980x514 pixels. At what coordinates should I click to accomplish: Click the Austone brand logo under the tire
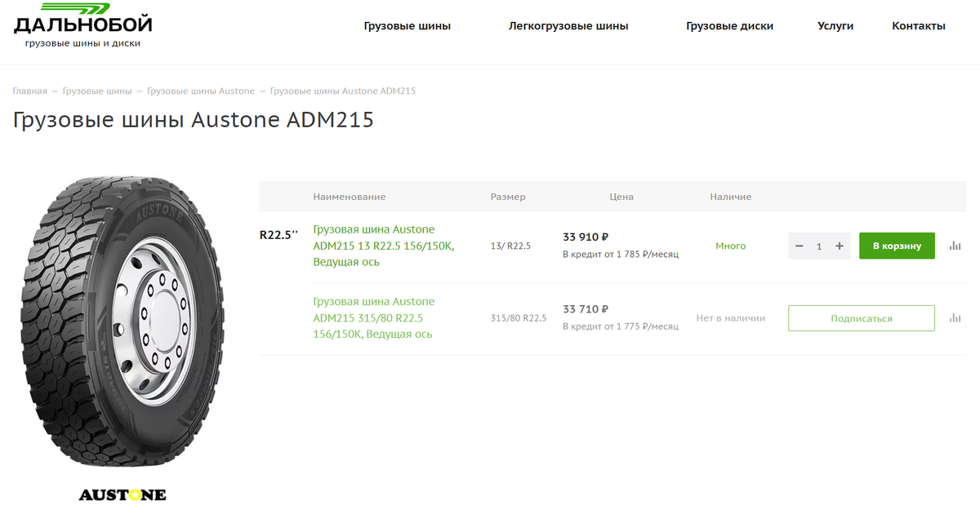122,494
